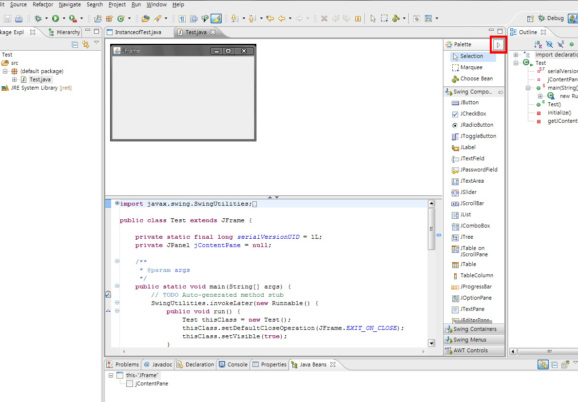
Task: Click the Pause yellow toolbar icon
Action: 358,18
